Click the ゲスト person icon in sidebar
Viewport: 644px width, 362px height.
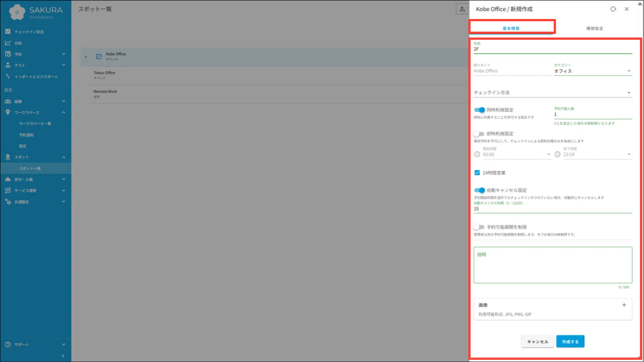[8, 65]
